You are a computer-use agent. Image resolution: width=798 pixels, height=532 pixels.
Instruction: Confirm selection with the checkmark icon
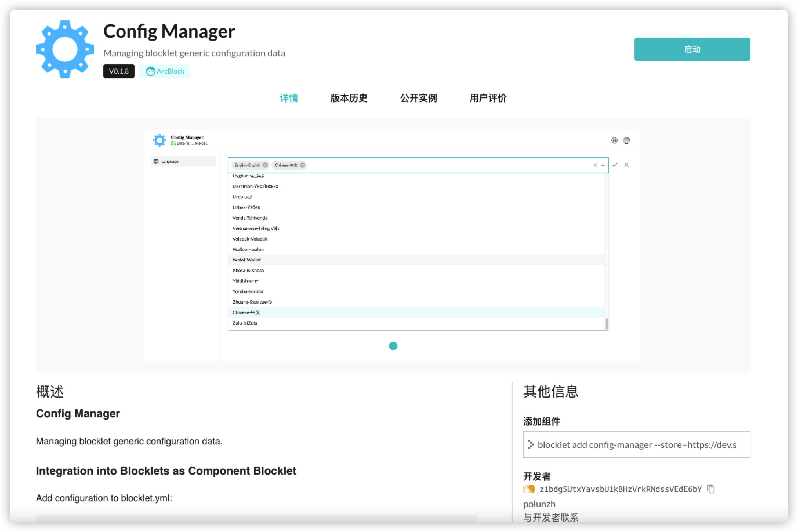click(614, 165)
